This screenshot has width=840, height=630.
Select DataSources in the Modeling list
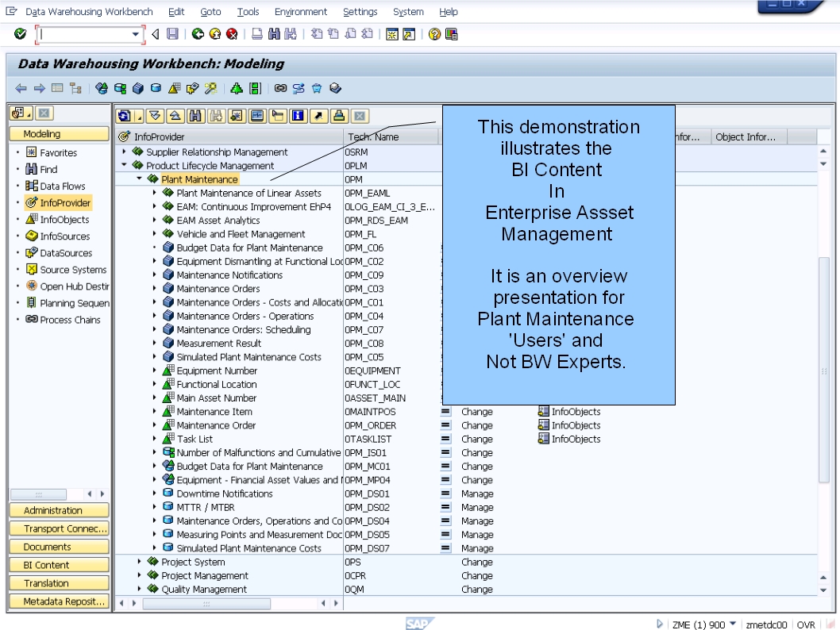coord(66,252)
